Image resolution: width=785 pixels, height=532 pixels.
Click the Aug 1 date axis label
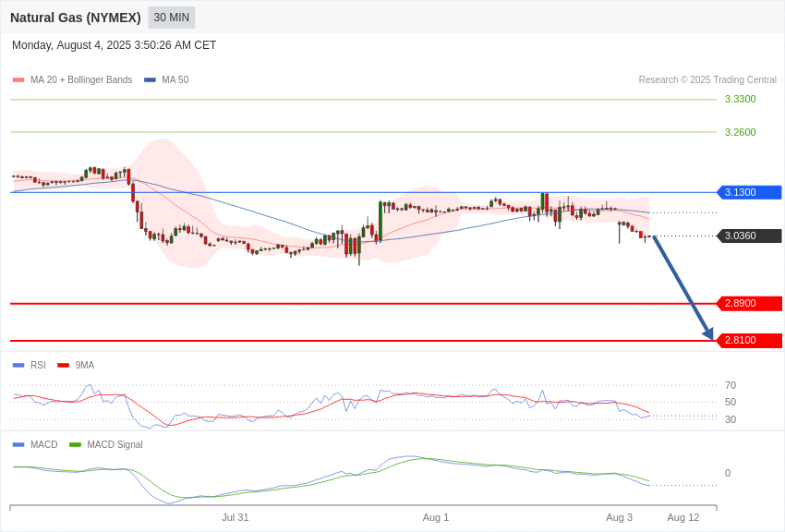tap(436, 517)
